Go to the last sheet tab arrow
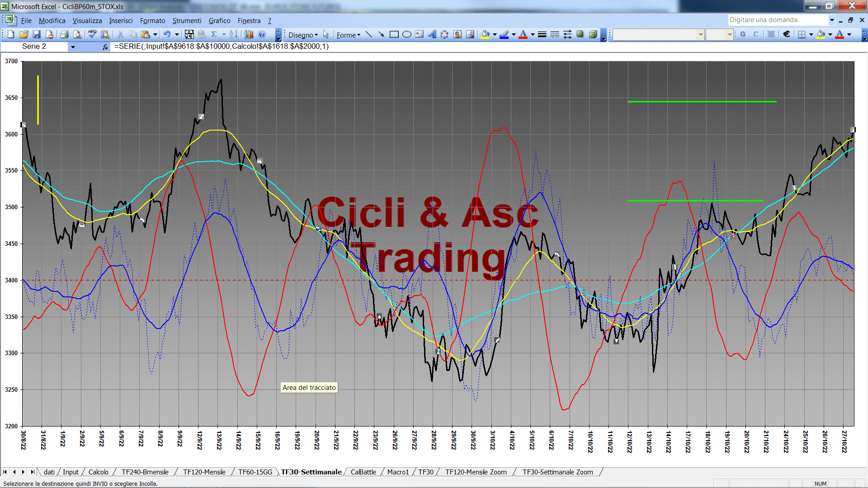868x488 pixels. pyautogui.click(x=32, y=472)
